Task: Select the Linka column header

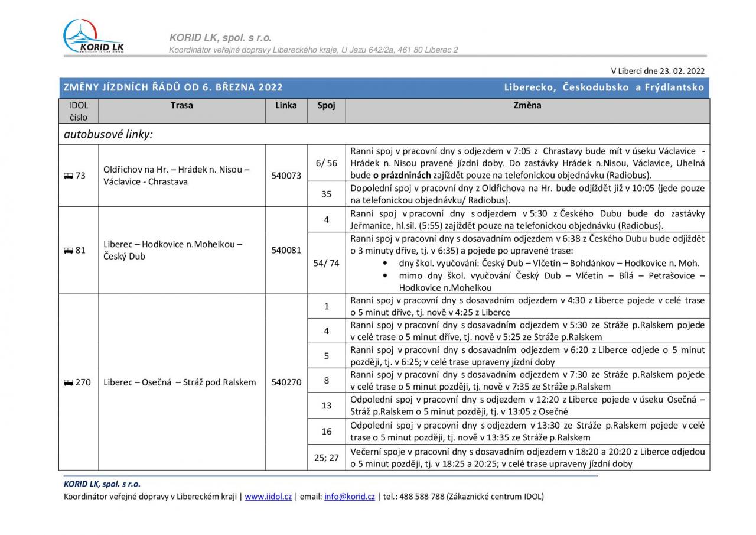Action: click(286, 106)
